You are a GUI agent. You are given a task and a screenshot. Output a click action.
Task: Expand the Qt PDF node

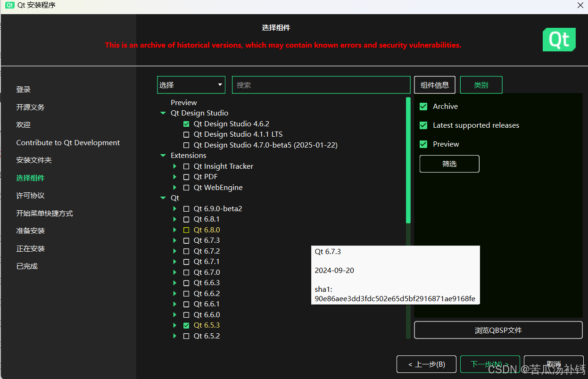coord(175,177)
